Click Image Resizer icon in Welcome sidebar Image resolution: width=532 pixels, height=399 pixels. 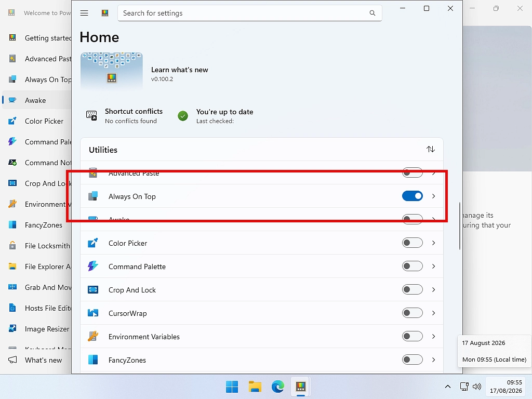pyautogui.click(x=12, y=328)
